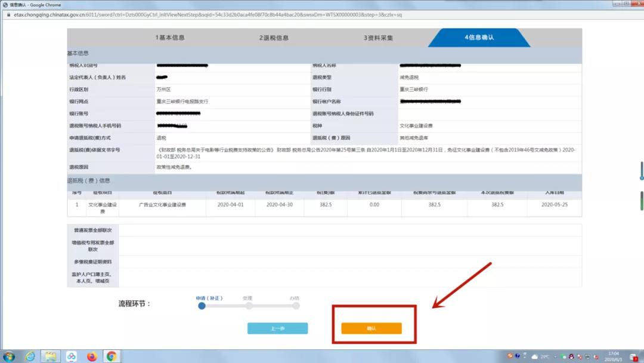Screen dimensions: 644x363
Task: Go back using the 上一步 button
Action: point(277,328)
